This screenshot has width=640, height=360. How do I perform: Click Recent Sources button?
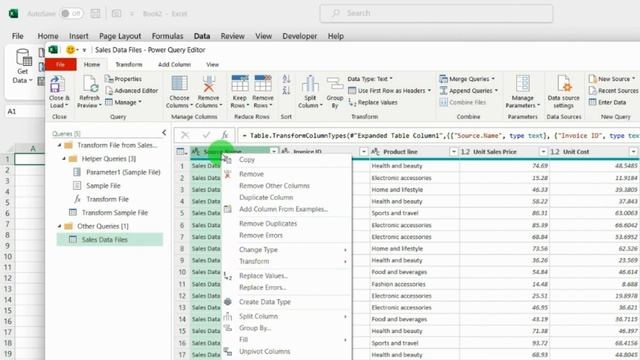click(x=613, y=91)
